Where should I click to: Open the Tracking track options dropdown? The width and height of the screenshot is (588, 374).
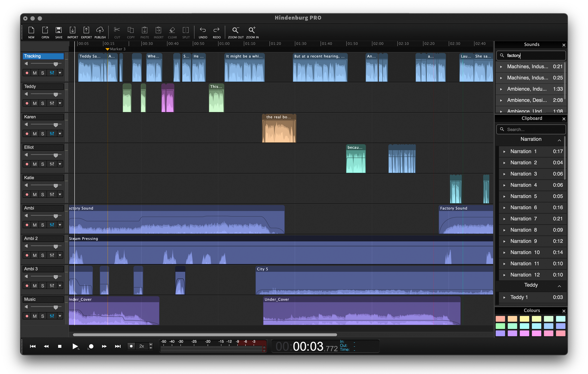click(x=60, y=73)
